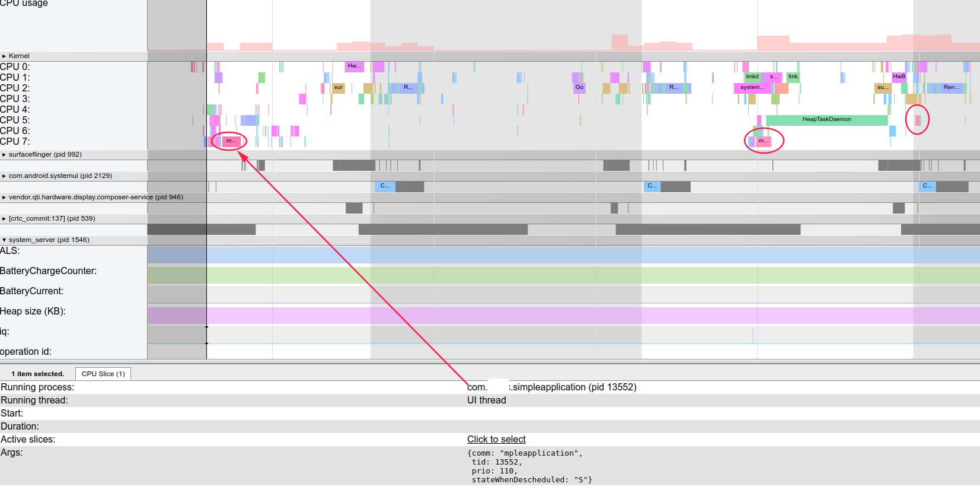This screenshot has height=496, width=980.
Task: Click the 'UI thread' value
Action: (x=487, y=400)
